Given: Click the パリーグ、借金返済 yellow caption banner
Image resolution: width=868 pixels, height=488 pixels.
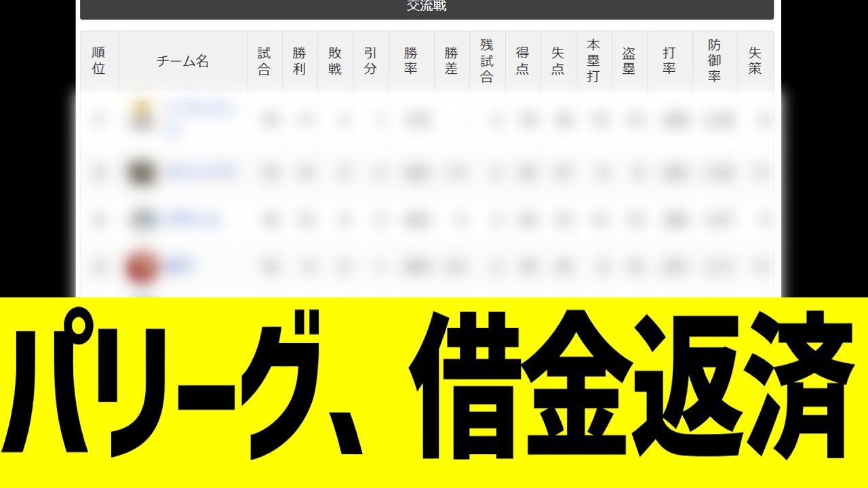Looking at the screenshot, I should [434, 392].
